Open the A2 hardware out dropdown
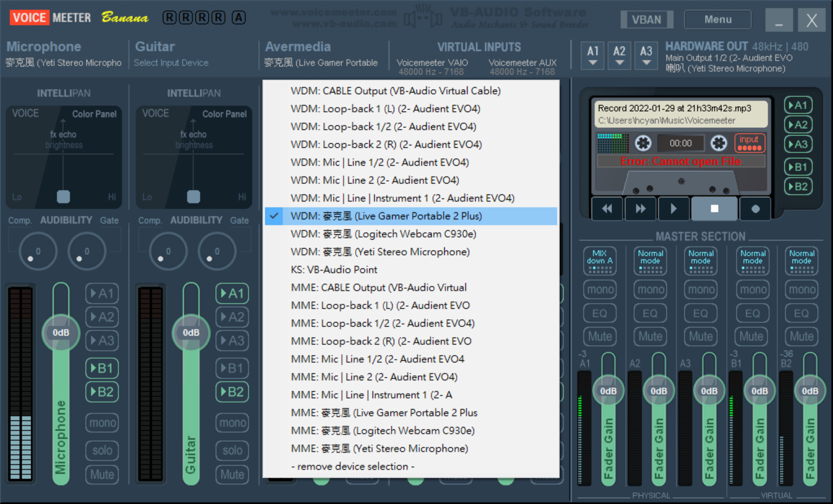 coord(619,55)
